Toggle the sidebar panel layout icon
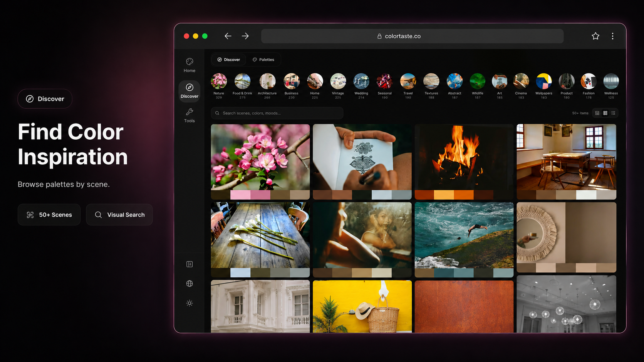The width and height of the screenshot is (644, 362). [x=190, y=264]
